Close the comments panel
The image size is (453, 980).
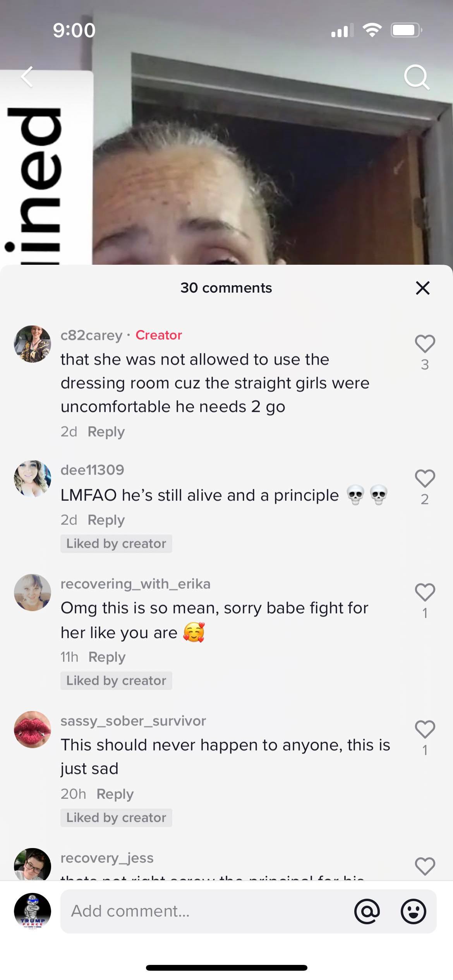(x=422, y=288)
